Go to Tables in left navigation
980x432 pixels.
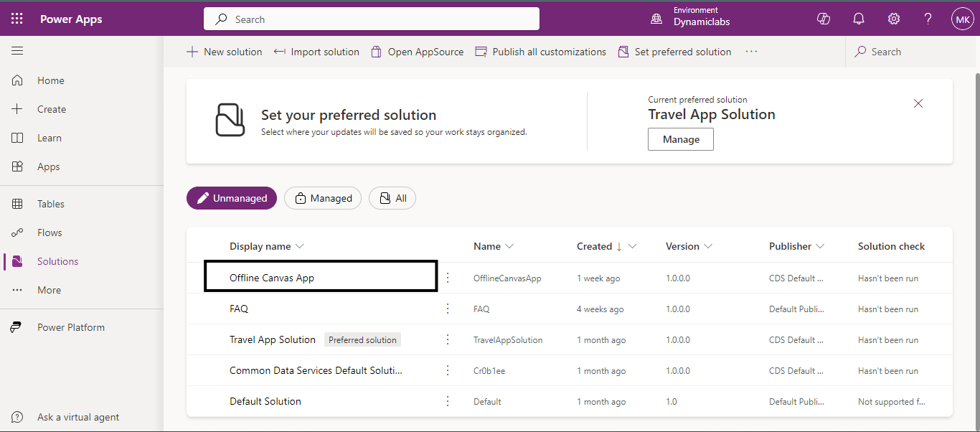point(50,204)
